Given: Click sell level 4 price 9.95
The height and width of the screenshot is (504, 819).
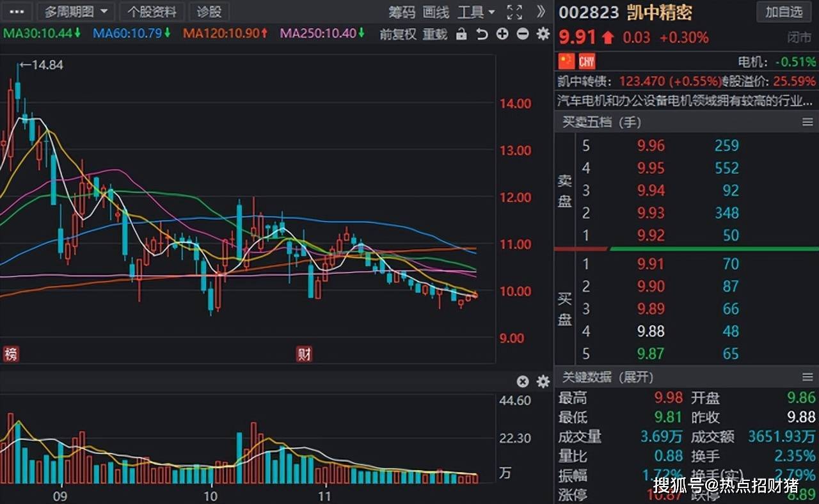Looking at the screenshot, I should click(651, 168).
